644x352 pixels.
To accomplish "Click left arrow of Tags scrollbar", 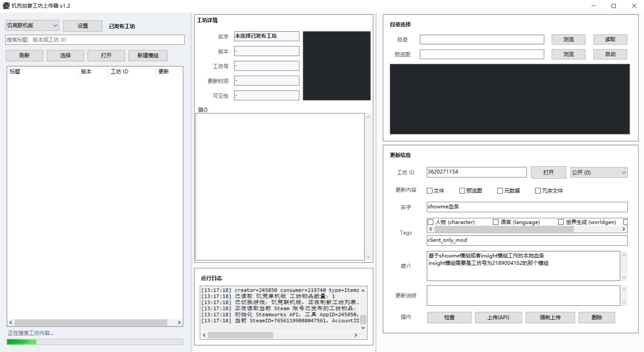I will 431,229.
